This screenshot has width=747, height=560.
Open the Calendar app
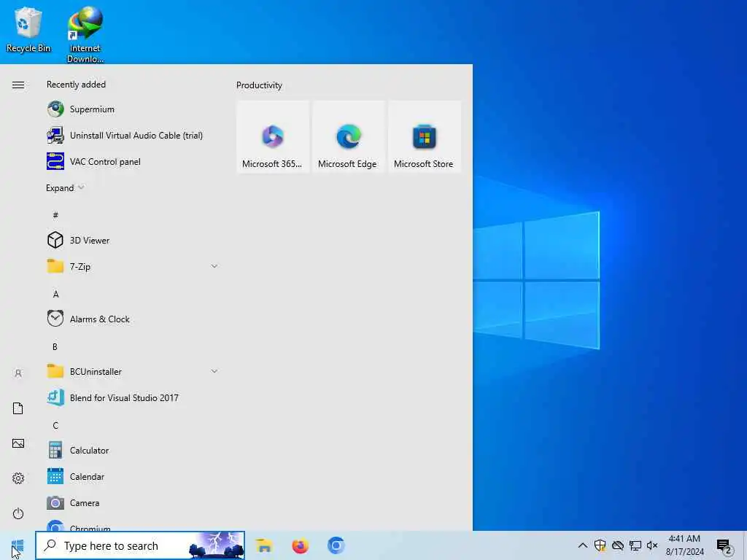[x=133, y=476]
